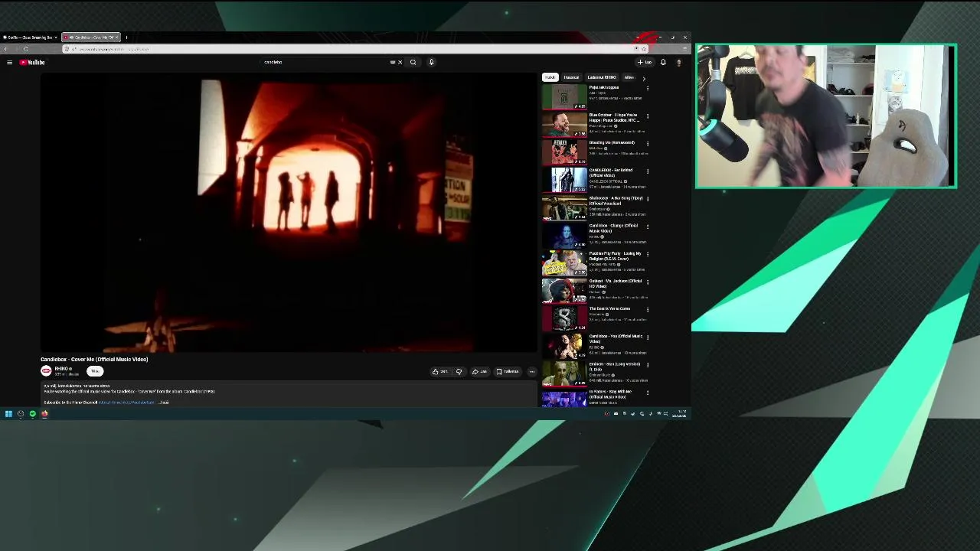Go to the YouTube home logo

32,62
